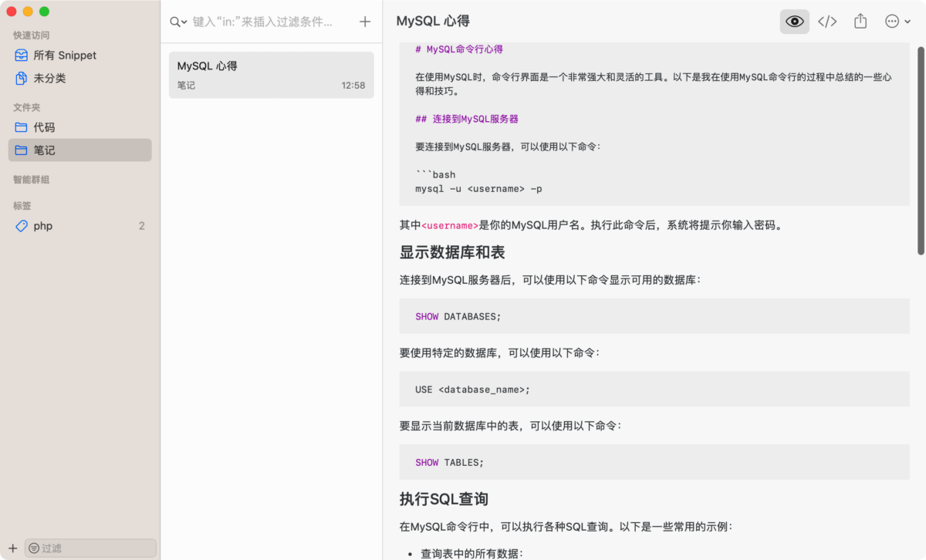Open the search scope magnifier dropdown
926x560 pixels.
[x=178, y=22]
